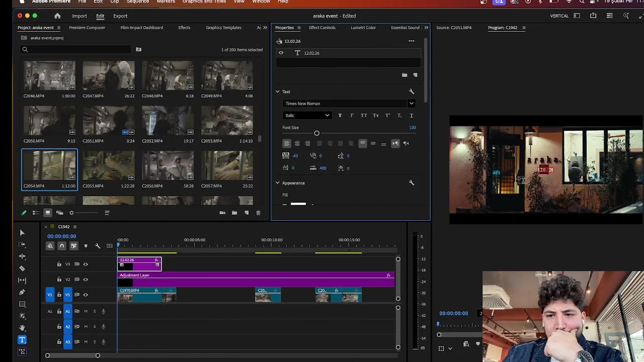Activate the Hand tool

(x=22, y=328)
